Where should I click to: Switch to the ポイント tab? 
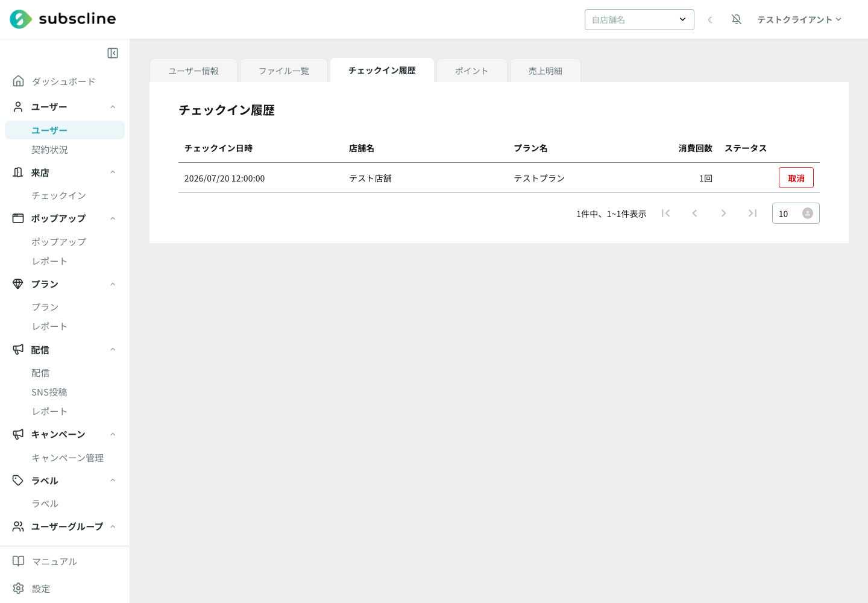coord(472,71)
